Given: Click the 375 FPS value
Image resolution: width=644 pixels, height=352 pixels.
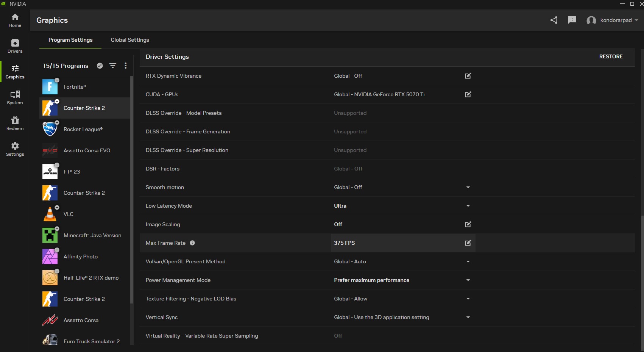Looking at the screenshot, I should [x=345, y=243].
